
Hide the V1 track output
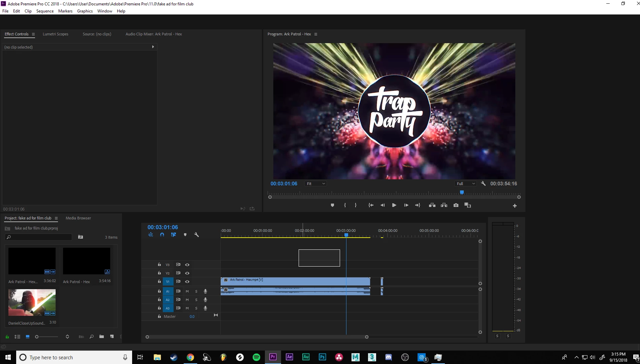187,281
